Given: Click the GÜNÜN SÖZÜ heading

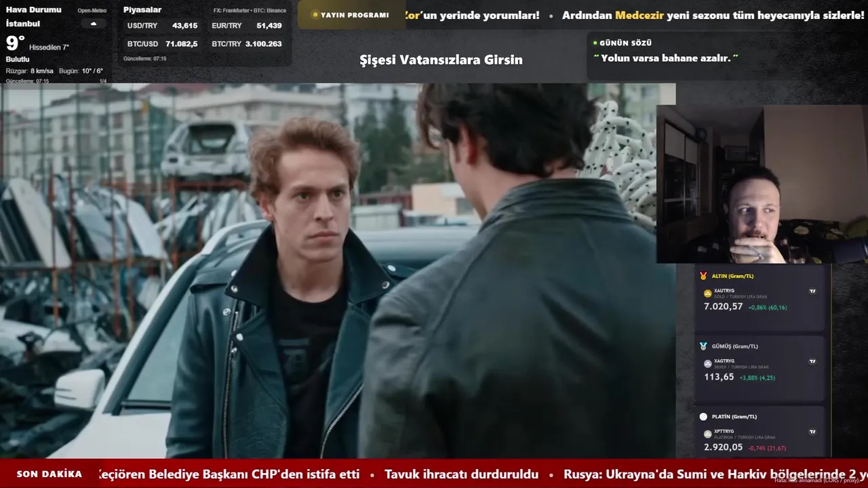Looking at the screenshot, I should coord(625,43).
